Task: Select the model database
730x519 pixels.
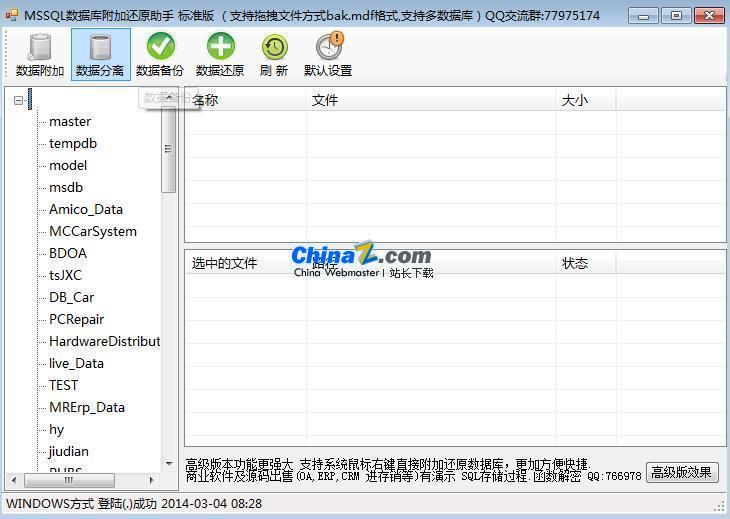Action: [68, 165]
